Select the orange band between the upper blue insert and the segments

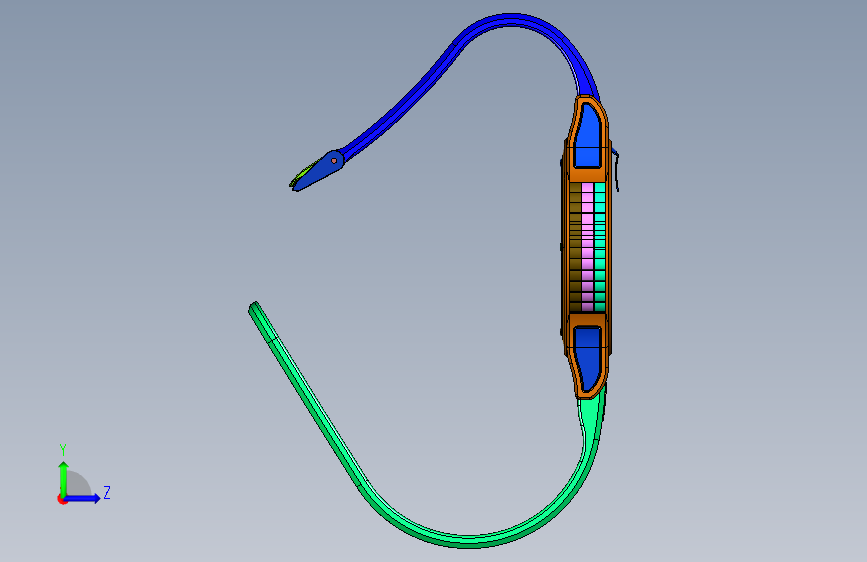point(587,175)
